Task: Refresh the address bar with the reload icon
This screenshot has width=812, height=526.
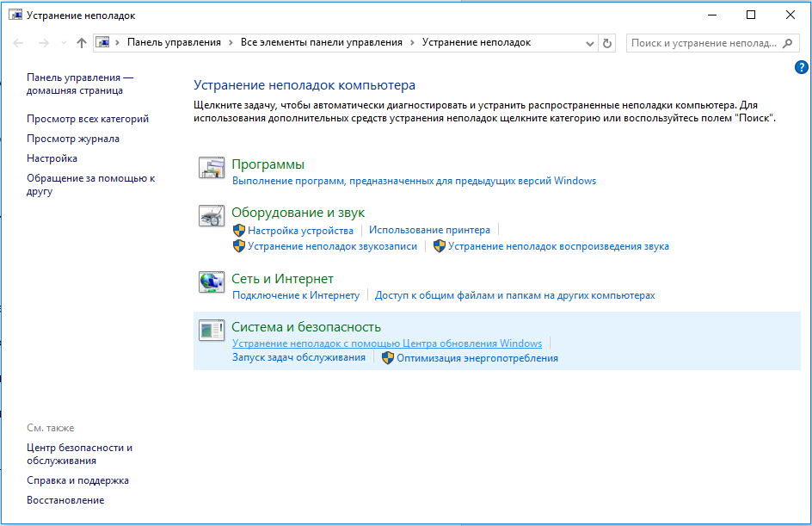Action: [x=607, y=43]
